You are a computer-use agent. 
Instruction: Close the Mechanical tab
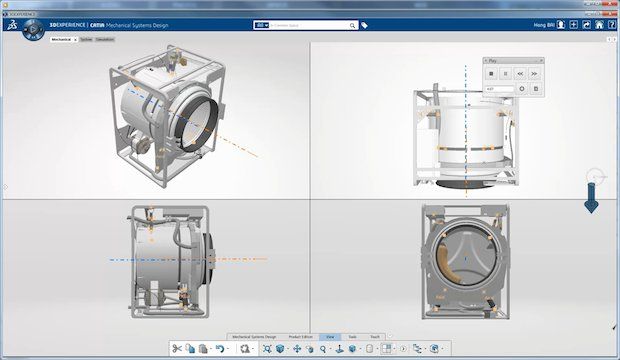[x=75, y=40]
